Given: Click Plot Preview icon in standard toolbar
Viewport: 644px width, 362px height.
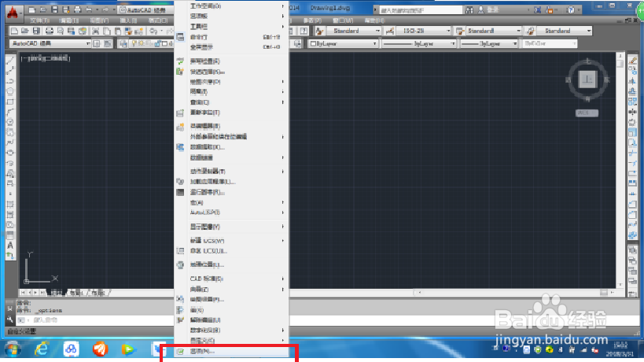Looking at the screenshot, I should click(61, 31).
